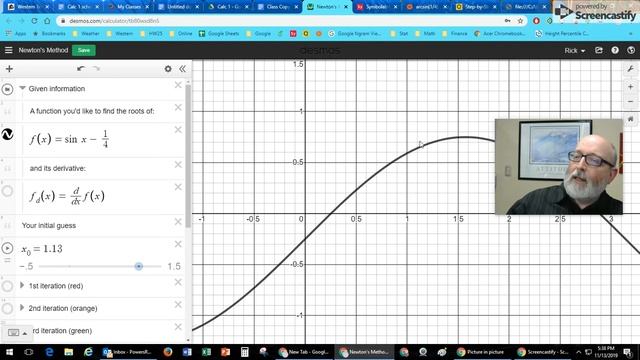The image size is (640, 360).
Task: Delete the 'Your initial guess' note
Action: coord(178,222)
